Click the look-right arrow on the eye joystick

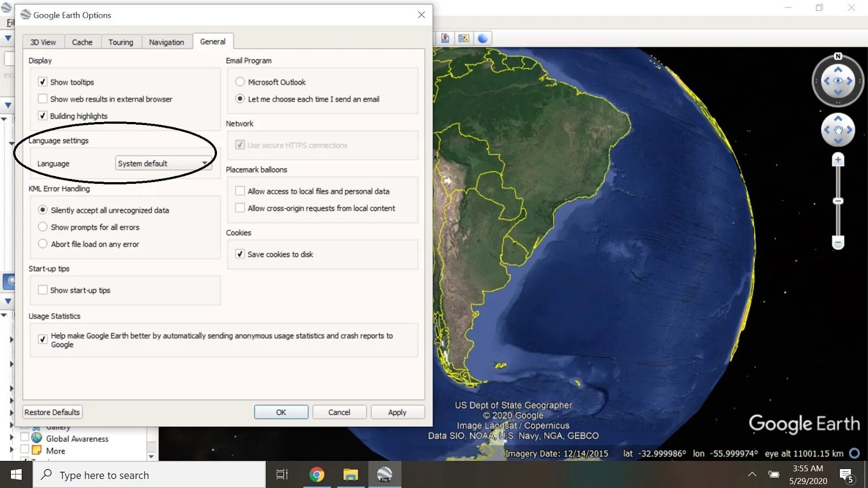tap(850, 81)
